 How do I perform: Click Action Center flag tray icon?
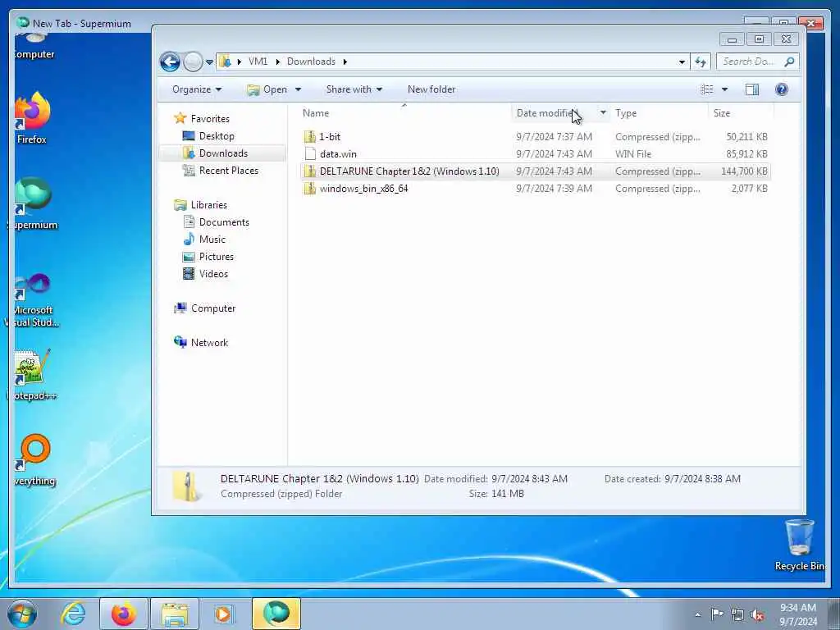point(717,614)
